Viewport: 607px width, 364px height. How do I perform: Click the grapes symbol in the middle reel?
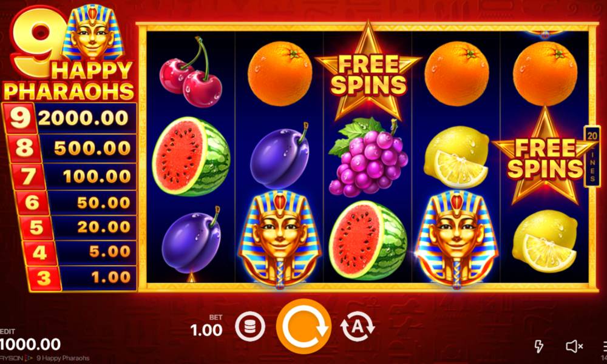368,158
